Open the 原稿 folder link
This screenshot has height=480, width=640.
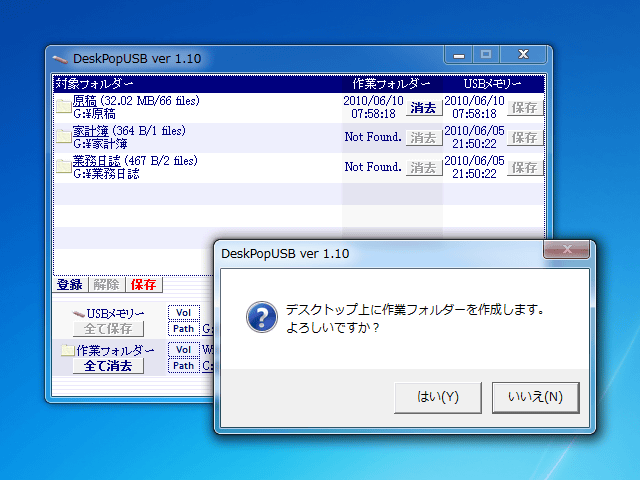84,100
